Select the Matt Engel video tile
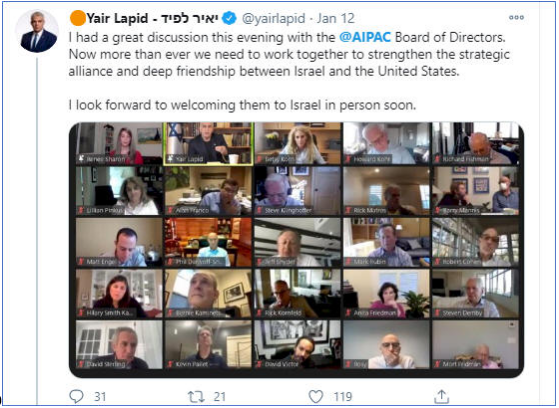This screenshot has height=408, width=559. point(119,243)
